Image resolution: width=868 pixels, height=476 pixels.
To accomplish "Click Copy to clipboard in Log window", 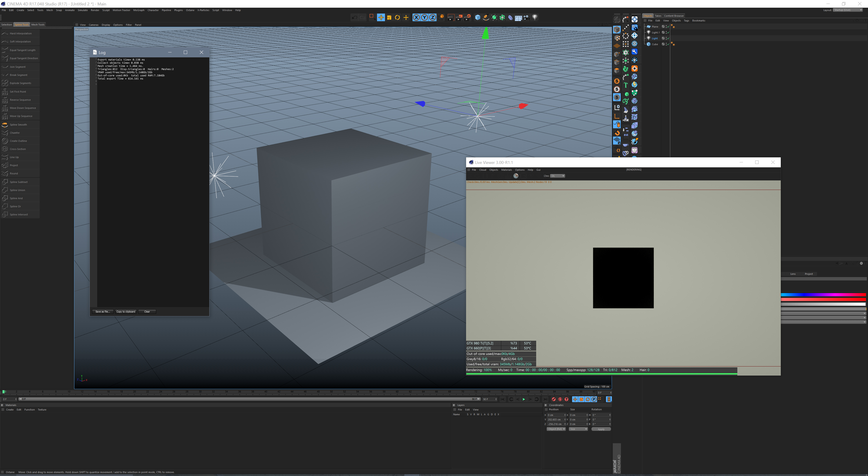I will click(x=126, y=311).
